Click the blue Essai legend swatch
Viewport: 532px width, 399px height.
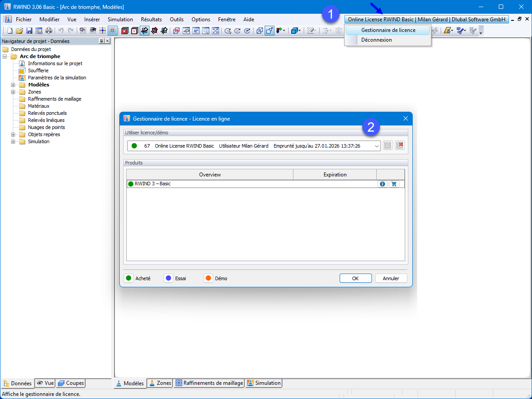[x=168, y=278]
